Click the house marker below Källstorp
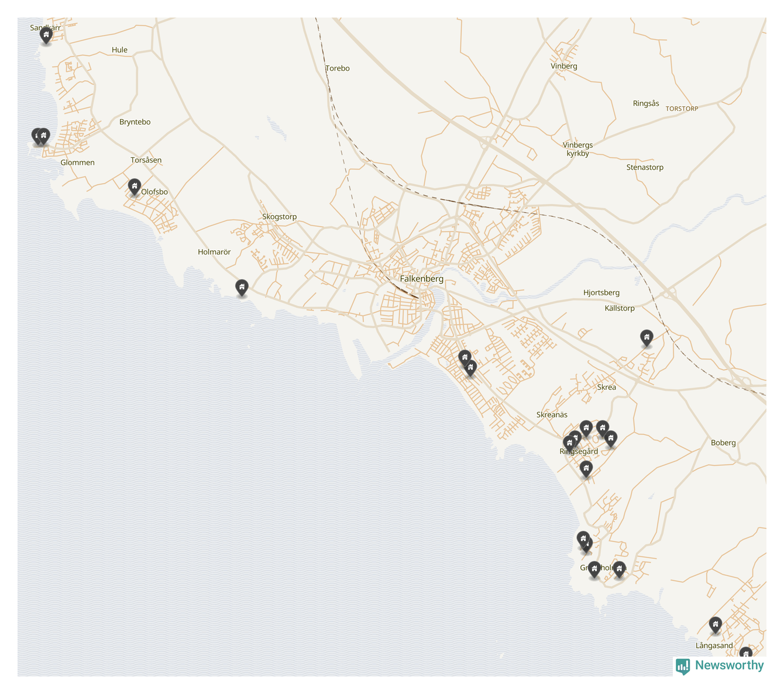 pyautogui.click(x=647, y=337)
